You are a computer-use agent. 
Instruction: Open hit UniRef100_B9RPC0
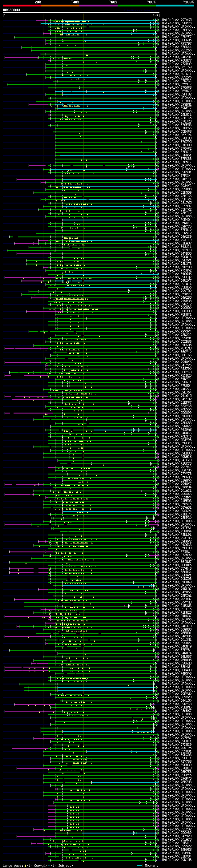tap(177, 23)
